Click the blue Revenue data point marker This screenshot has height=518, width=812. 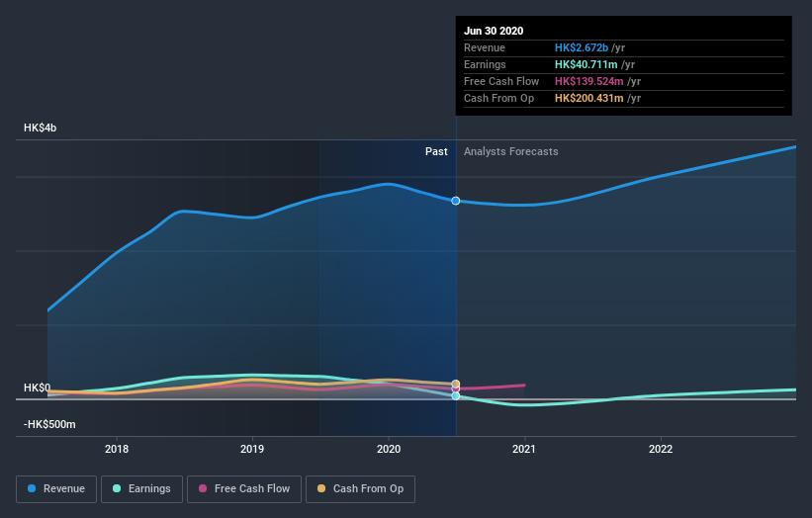pyautogui.click(x=456, y=201)
